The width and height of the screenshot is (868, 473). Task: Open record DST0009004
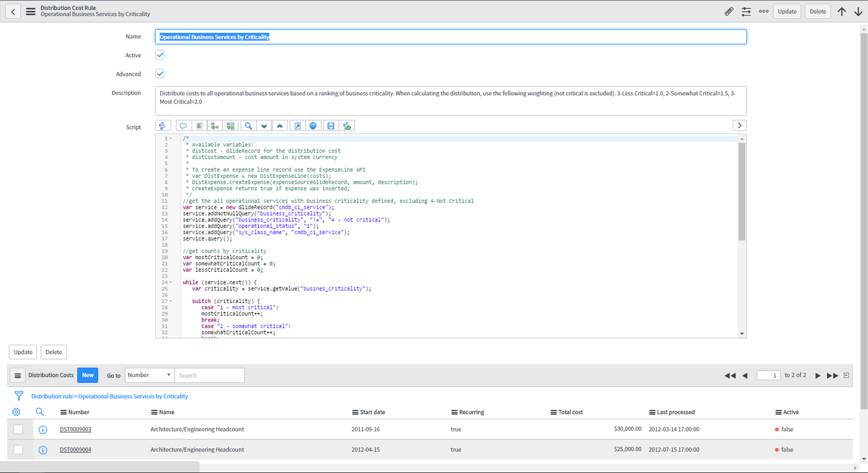click(x=75, y=449)
